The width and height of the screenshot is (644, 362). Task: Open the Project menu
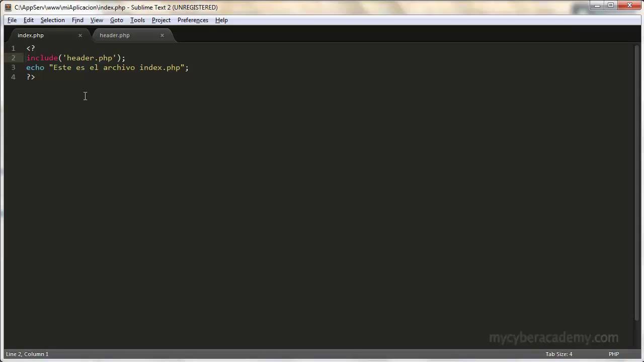pos(161,20)
